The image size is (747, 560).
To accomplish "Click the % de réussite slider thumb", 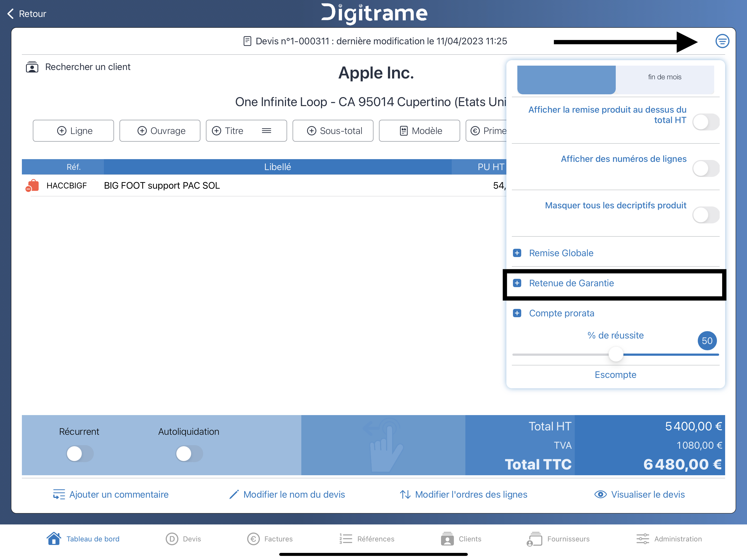I will coord(616,354).
